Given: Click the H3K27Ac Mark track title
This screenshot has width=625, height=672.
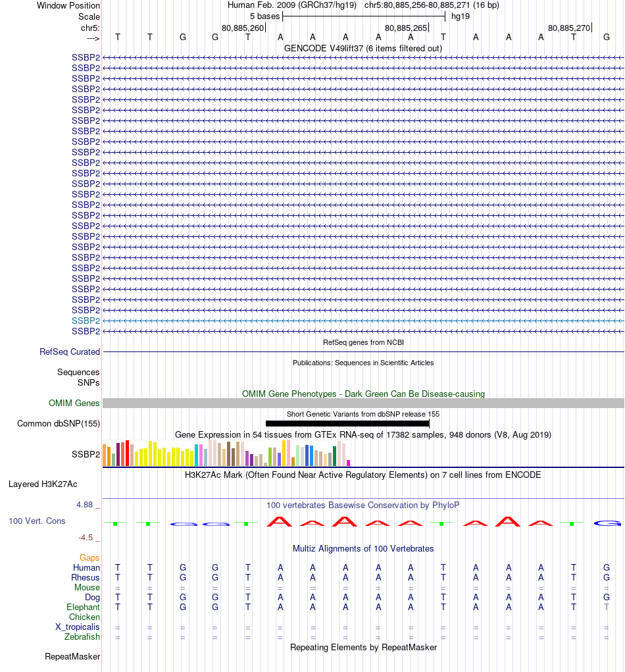Looking at the screenshot, I should (x=363, y=475).
